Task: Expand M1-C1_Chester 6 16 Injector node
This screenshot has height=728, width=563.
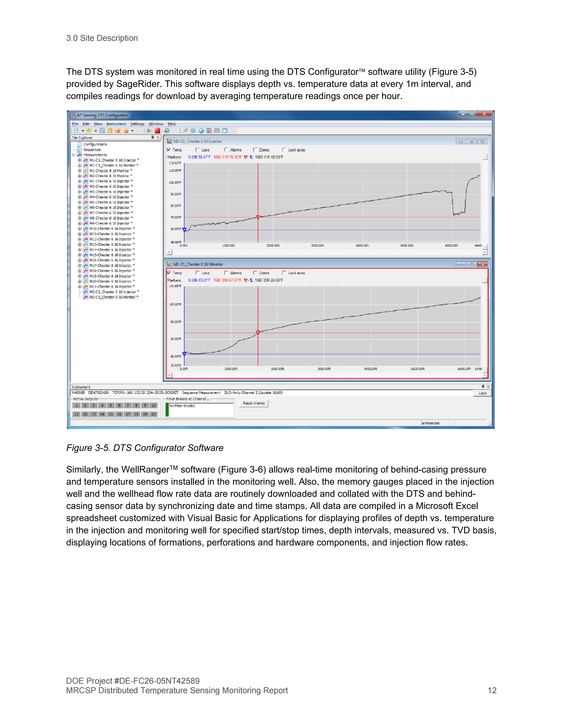Action: tap(80, 160)
